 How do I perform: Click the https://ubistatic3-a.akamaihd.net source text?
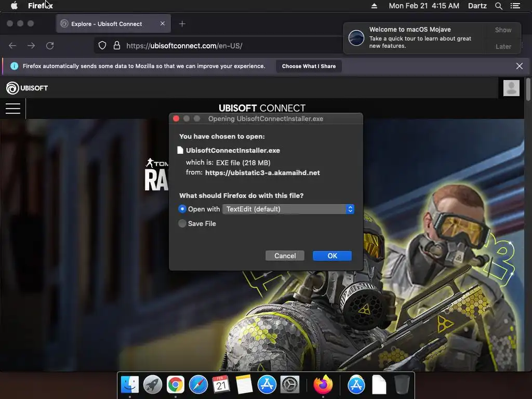[x=262, y=172]
